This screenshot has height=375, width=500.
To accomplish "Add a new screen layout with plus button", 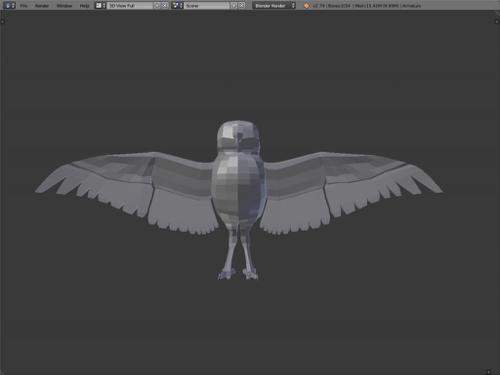I will click(157, 6).
